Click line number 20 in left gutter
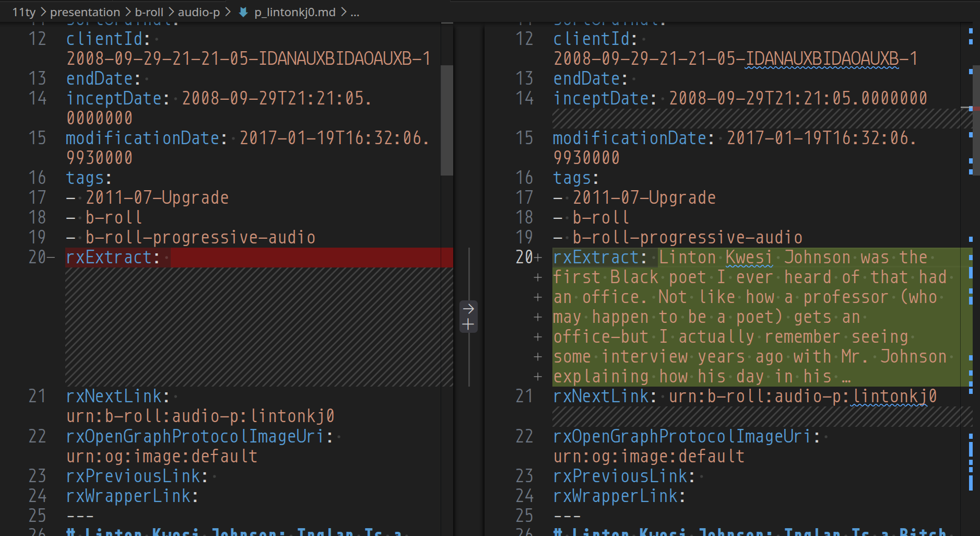The image size is (980, 536). (37, 258)
